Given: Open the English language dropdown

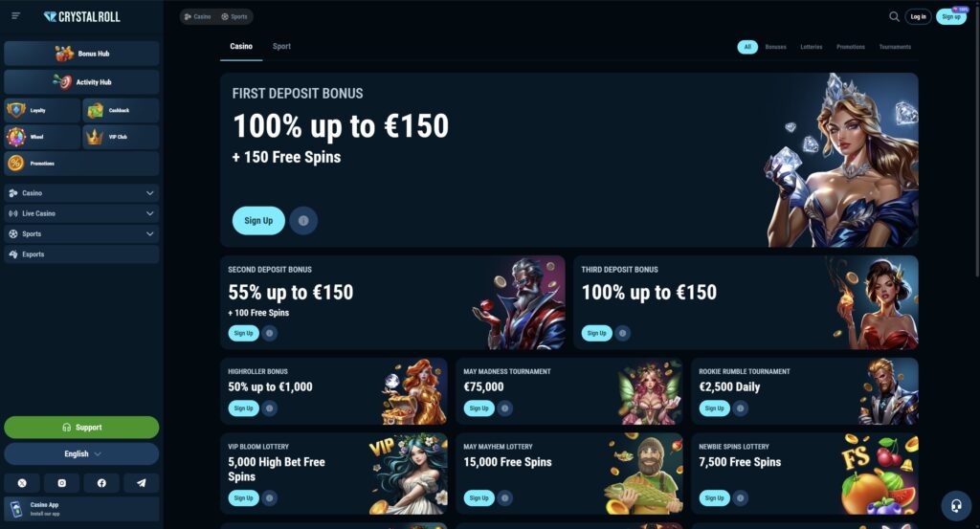Looking at the screenshot, I should pos(81,454).
